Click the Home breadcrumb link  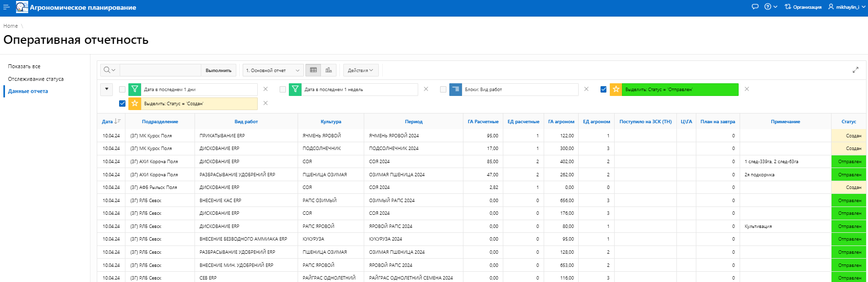pos(11,26)
